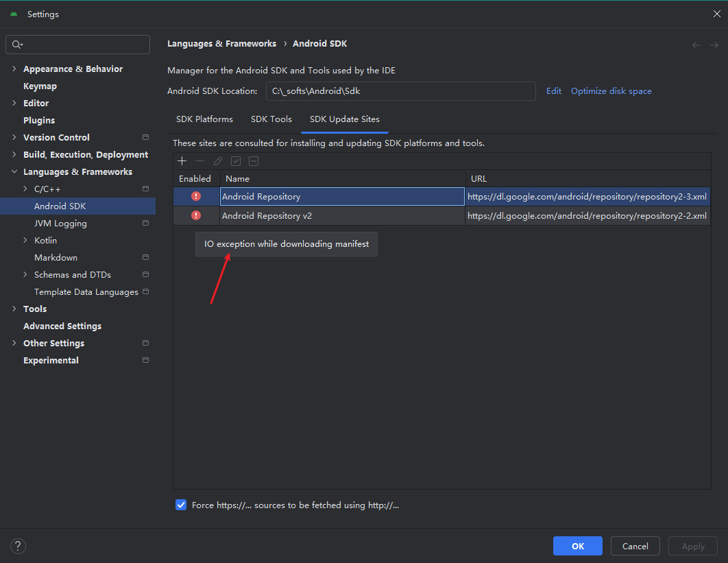Expand the Kotlin settings node

(x=25, y=240)
